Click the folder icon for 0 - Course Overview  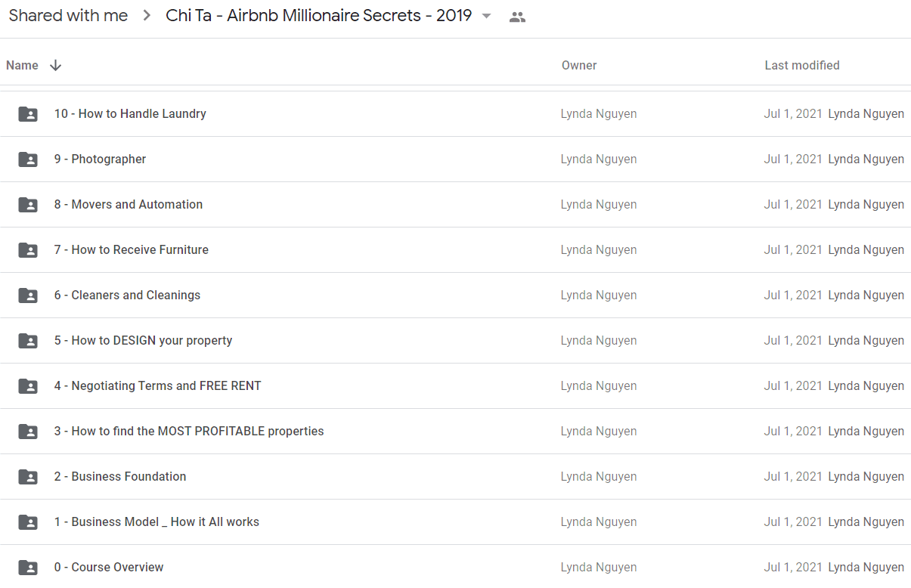point(28,568)
